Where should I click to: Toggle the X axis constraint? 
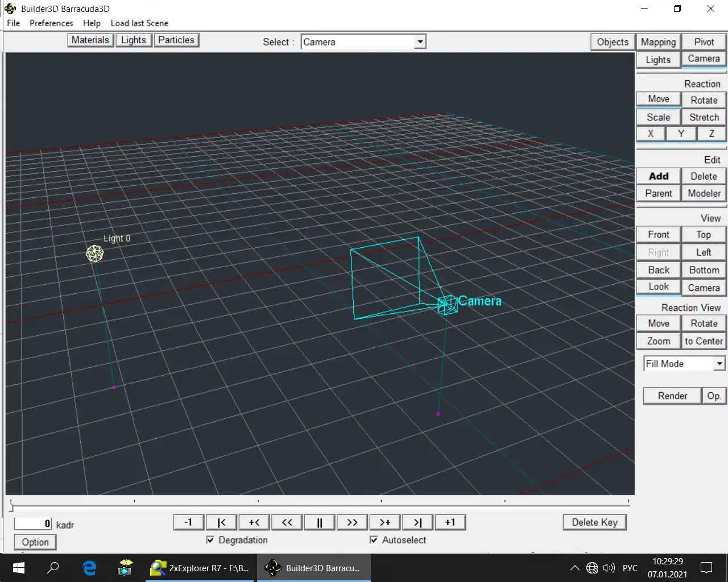click(651, 134)
